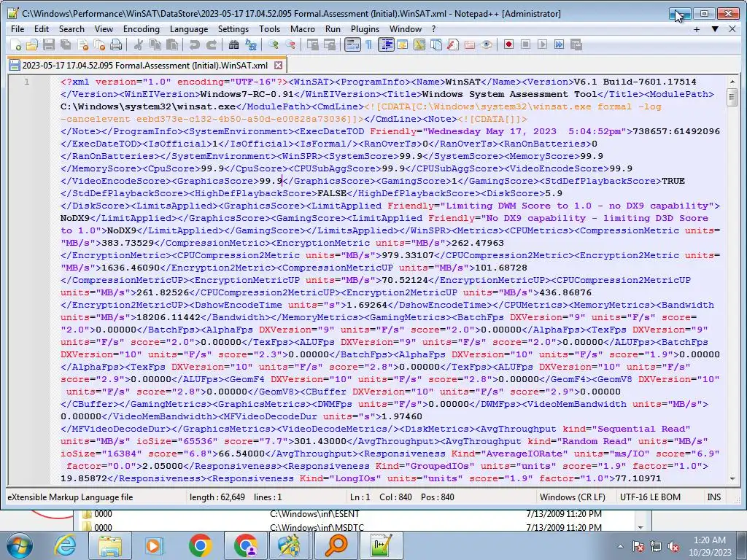Viewport: 747px width, 560px height.
Task: Save the file using the Save icon
Action: (49, 44)
